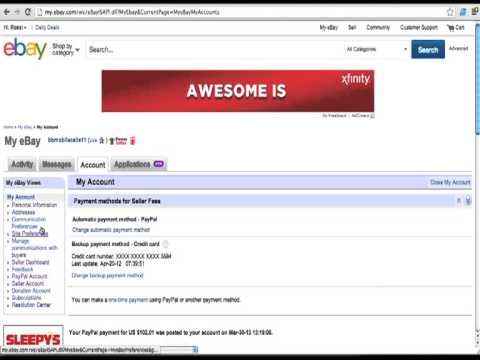Click the info icon beside Backup payment method
The image size is (480, 360).
[x=166, y=244]
